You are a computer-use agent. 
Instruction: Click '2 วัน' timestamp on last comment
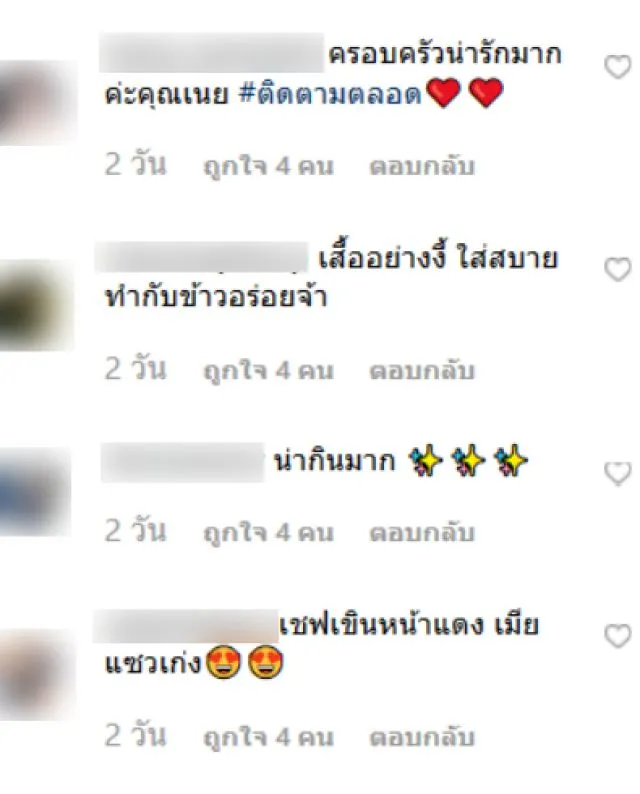tap(135, 735)
